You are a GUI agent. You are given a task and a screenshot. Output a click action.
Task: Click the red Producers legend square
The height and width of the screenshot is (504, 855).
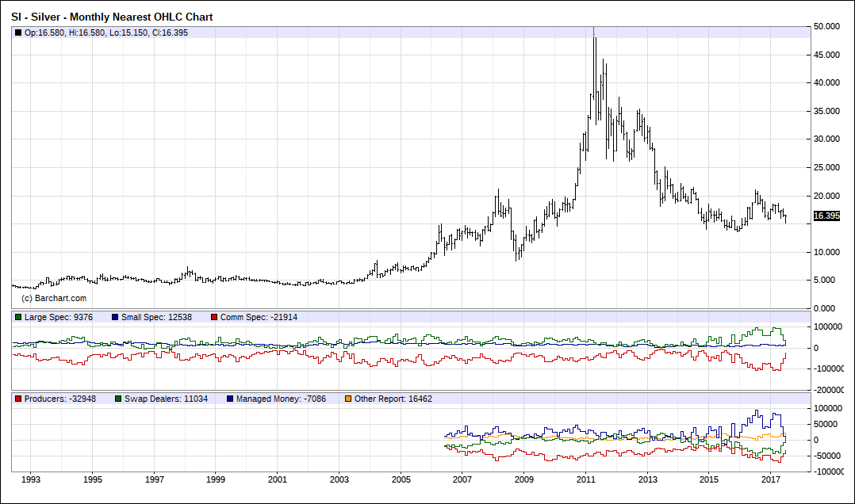18,399
